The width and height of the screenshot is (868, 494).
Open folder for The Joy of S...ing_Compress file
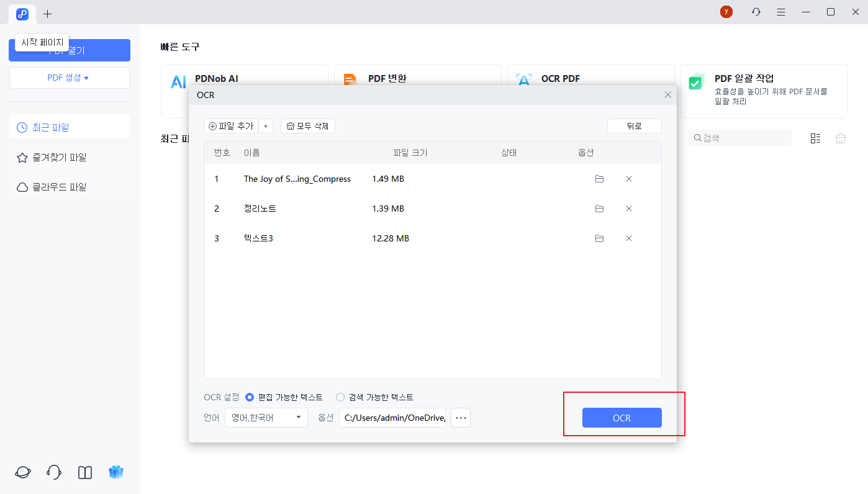pyautogui.click(x=599, y=179)
